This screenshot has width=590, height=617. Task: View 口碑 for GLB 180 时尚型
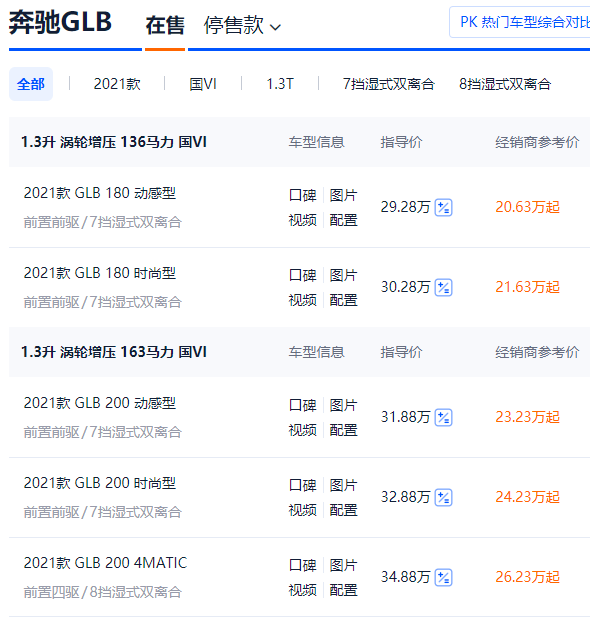pos(303,275)
